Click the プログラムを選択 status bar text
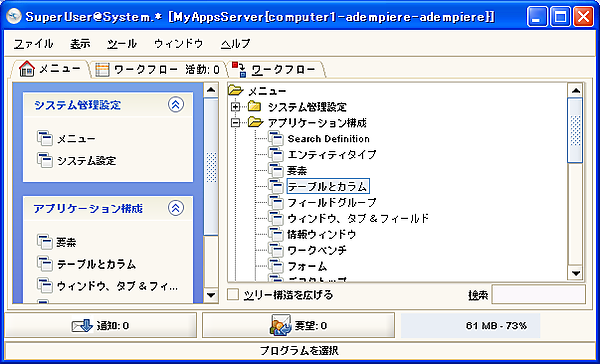 pos(299,350)
